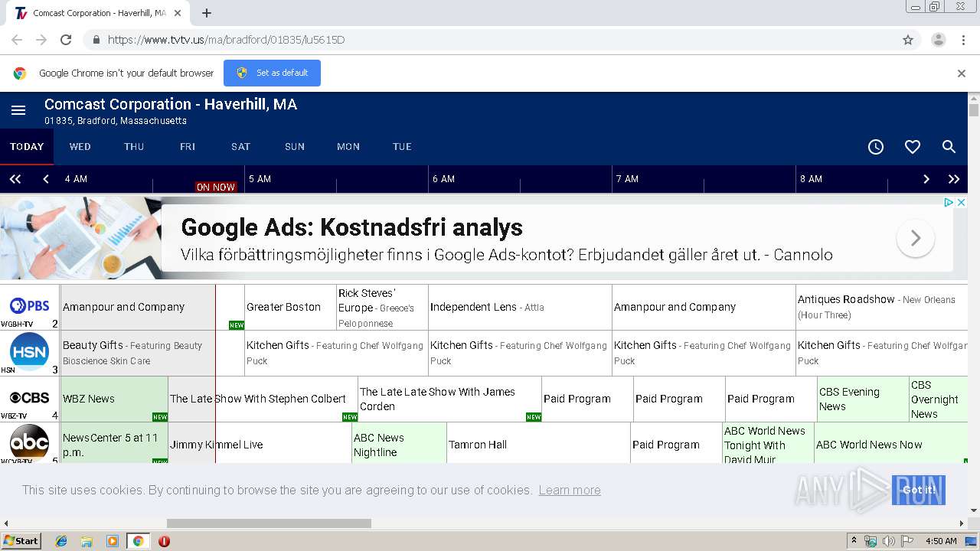Switch to THU tab
Image resolution: width=980 pixels, height=551 pixels.
134,147
